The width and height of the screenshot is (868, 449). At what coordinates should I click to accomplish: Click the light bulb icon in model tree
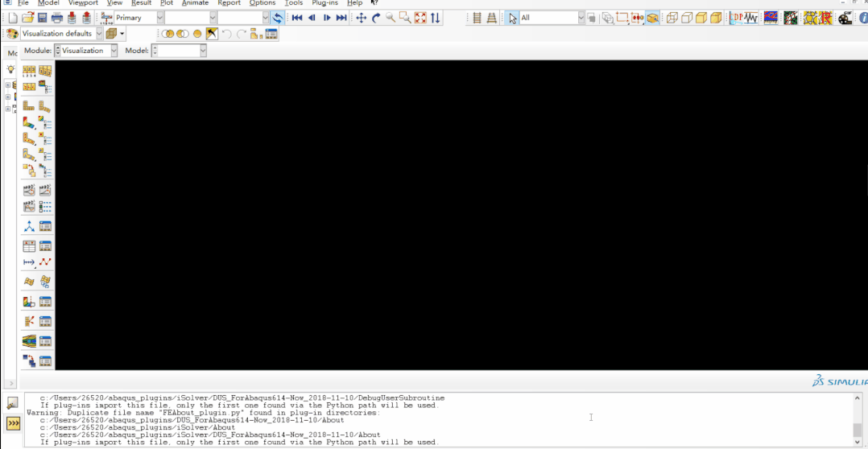[10, 69]
